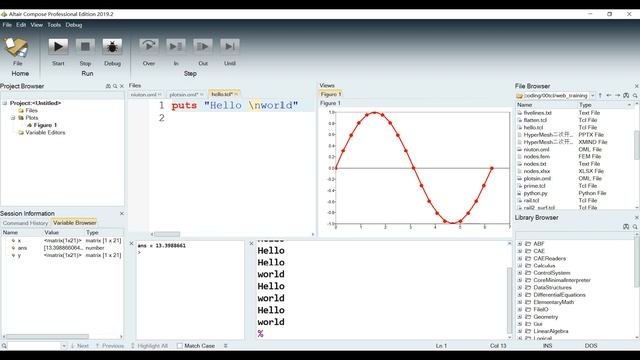Image resolution: width=640 pixels, height=360 pixels.
Task: Click the Project Browser search icon
Action: pyautogui.click(x=115, y=86)
